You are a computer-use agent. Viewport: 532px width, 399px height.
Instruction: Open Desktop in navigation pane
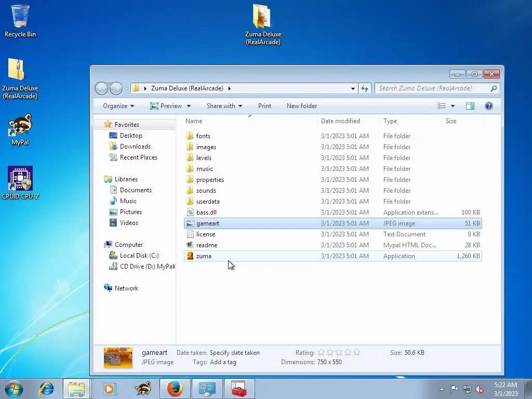click(x=131, y=136)
